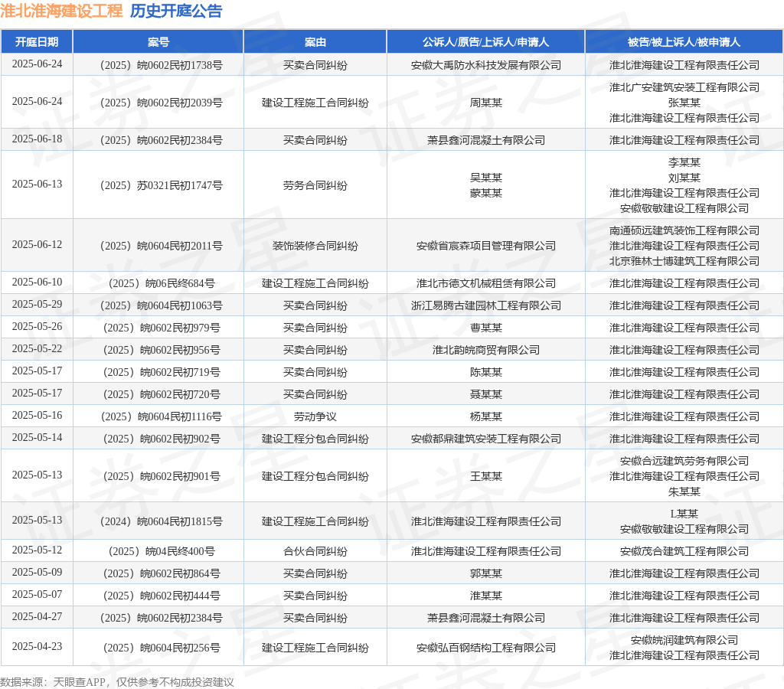
Task: Select the 案号 column header
Action: (158, 42)
